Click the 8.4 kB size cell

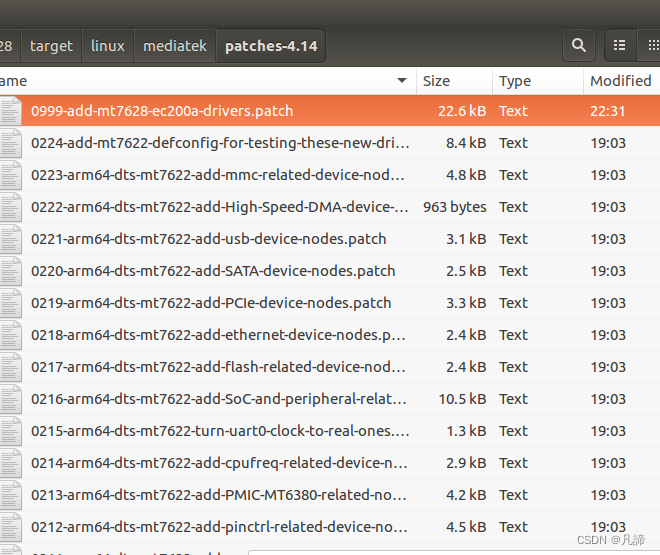[466, 143]
